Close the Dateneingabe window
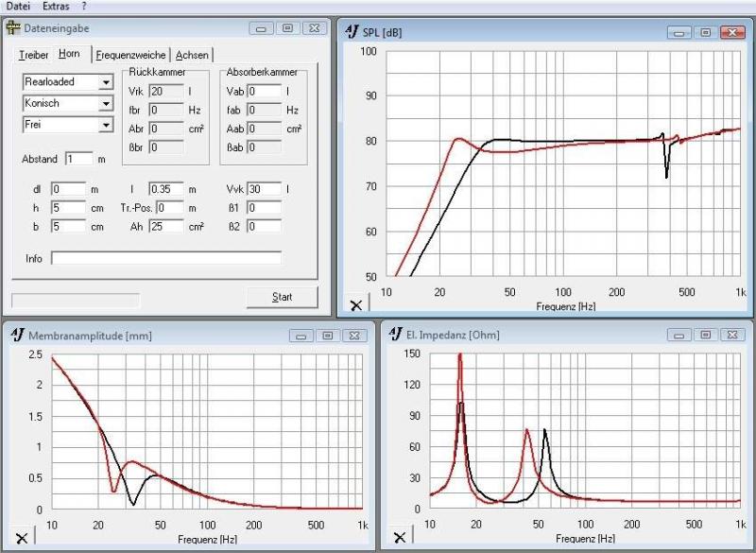 click(x=315, y=28)
